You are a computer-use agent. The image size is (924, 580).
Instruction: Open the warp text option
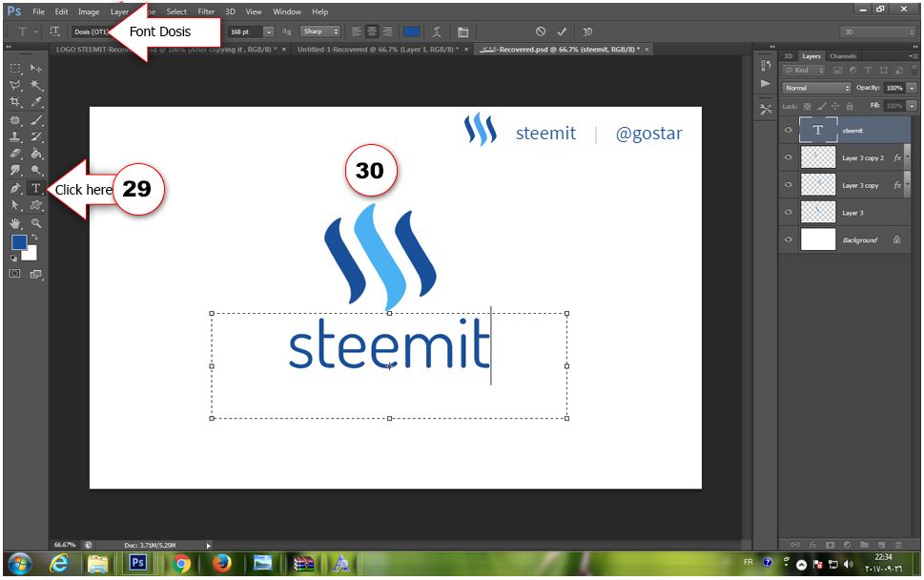tap(436, 31)
